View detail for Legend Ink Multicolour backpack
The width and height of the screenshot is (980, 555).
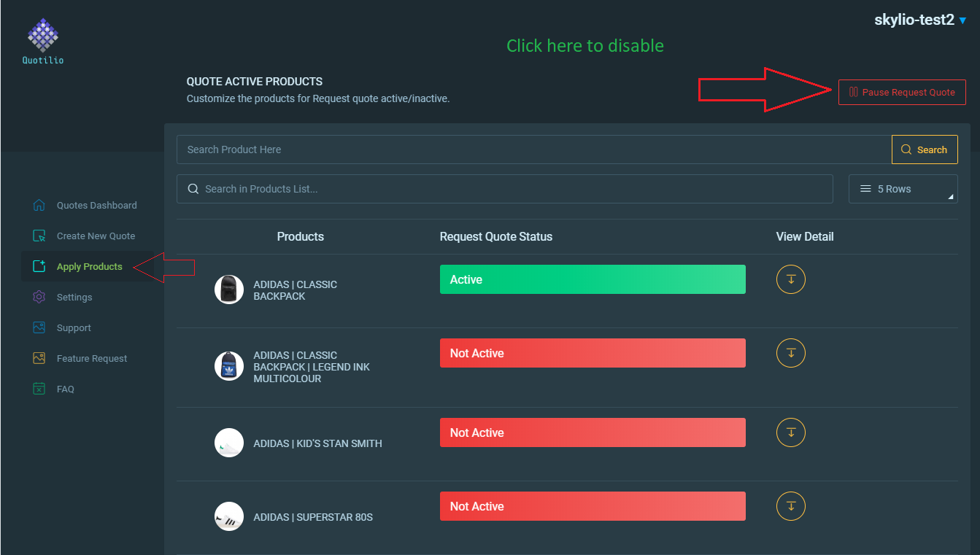[x=790, y=353]
